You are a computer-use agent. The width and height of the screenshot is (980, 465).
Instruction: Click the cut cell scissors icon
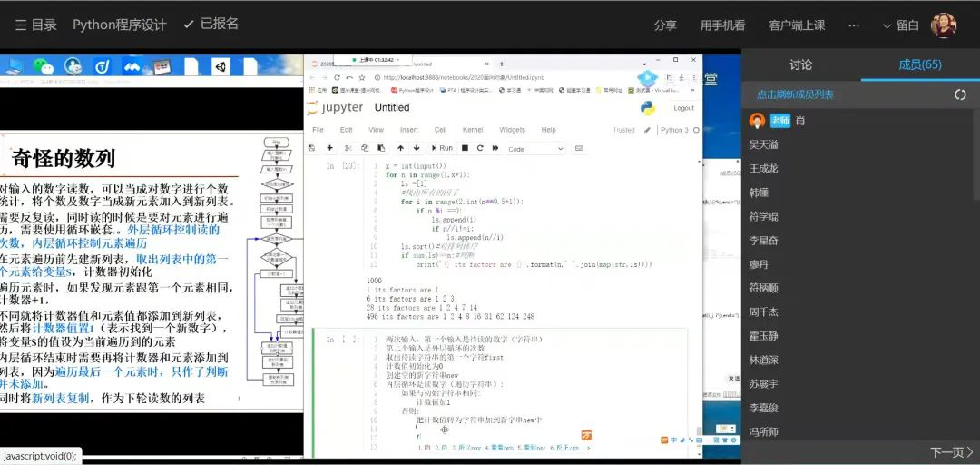click(348, 148)
